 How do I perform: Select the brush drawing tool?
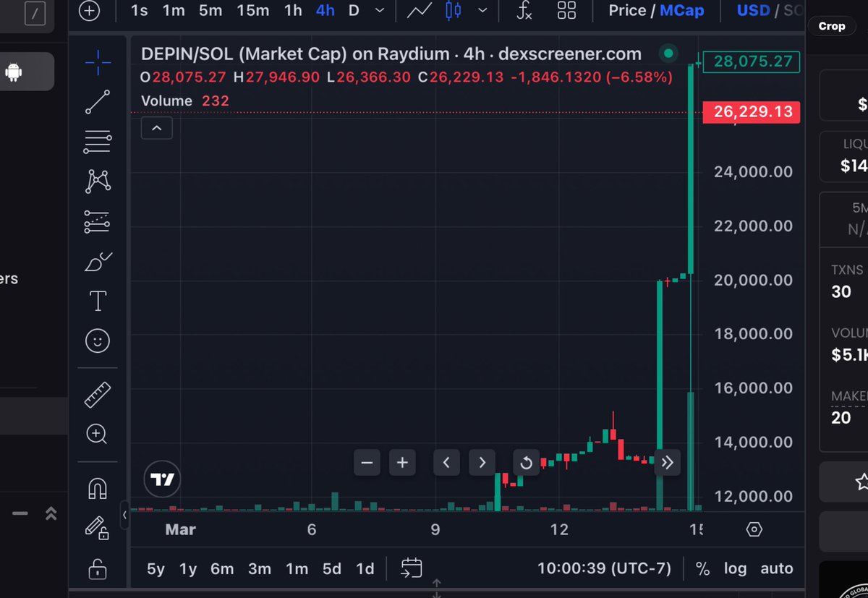(x=98, y=262)
